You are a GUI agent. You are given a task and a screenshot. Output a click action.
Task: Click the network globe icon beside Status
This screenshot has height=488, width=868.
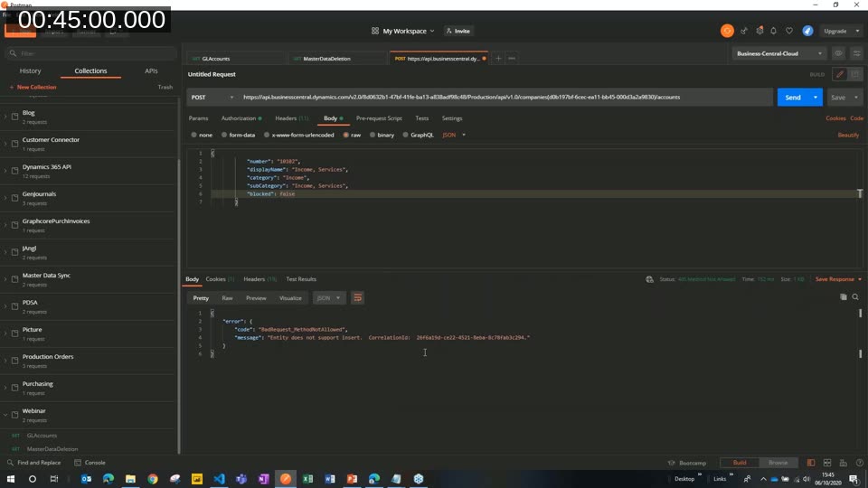649,279
